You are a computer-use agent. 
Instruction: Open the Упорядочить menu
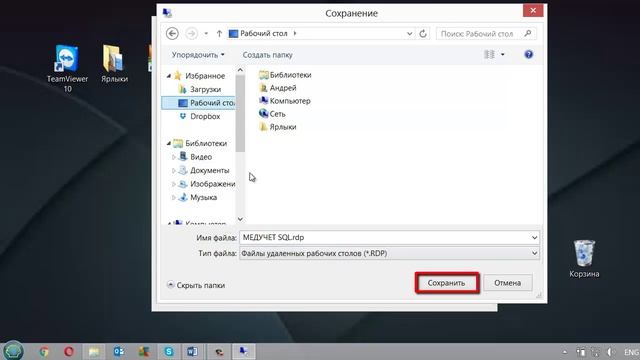(198, 55)
